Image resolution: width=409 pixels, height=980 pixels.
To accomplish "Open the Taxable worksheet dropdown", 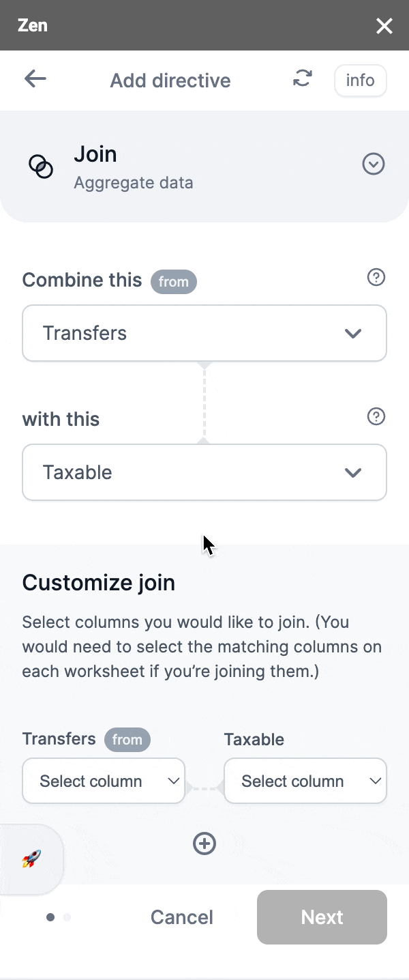I will [204, 472].
